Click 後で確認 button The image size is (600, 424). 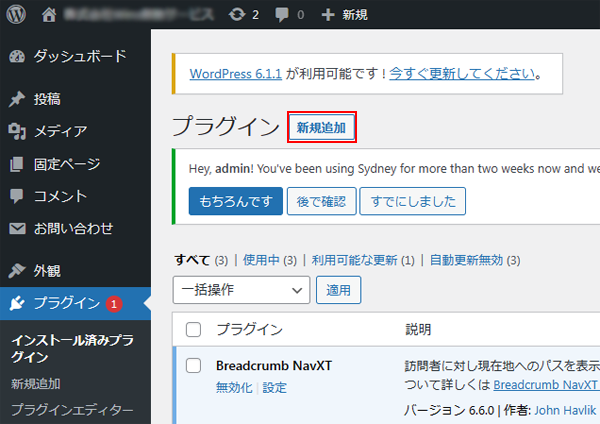[321, 201]
